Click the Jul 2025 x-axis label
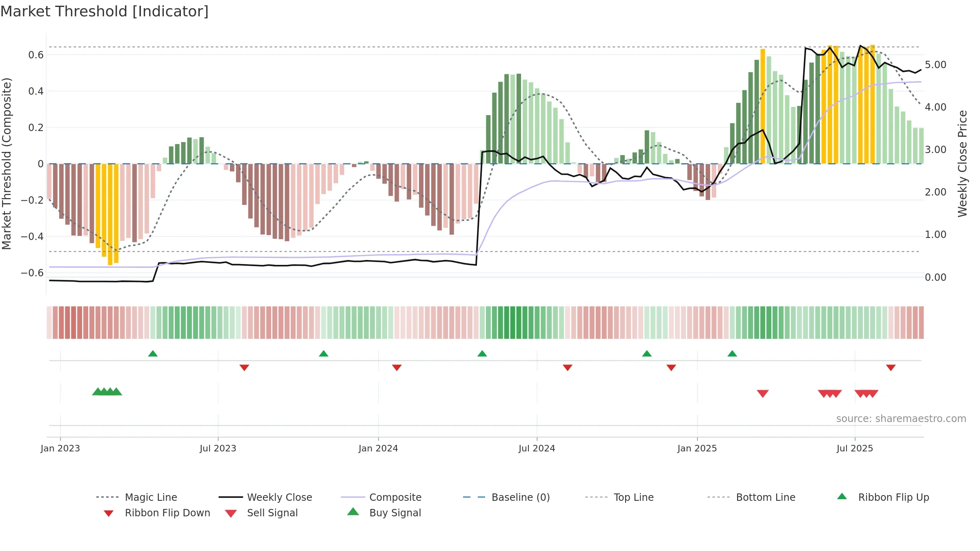The height and width of the screenshot is (551, 980). [x=855, y=448]
